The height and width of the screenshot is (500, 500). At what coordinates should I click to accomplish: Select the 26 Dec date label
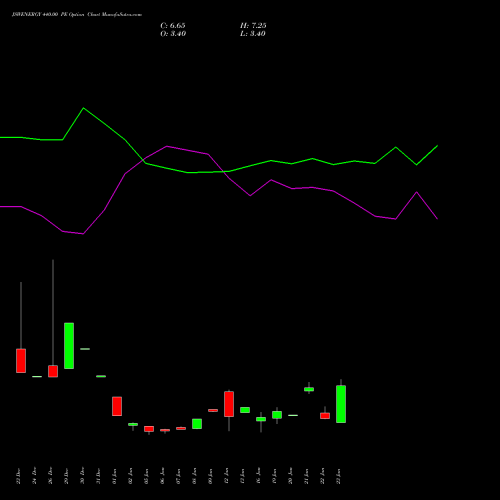tap(50, 476)
